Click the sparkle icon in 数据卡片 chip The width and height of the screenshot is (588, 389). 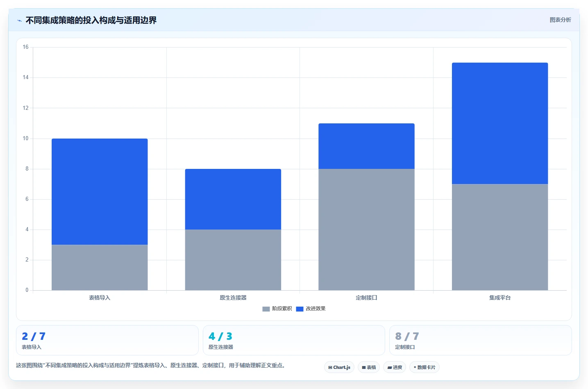click(x=415, y=367)
